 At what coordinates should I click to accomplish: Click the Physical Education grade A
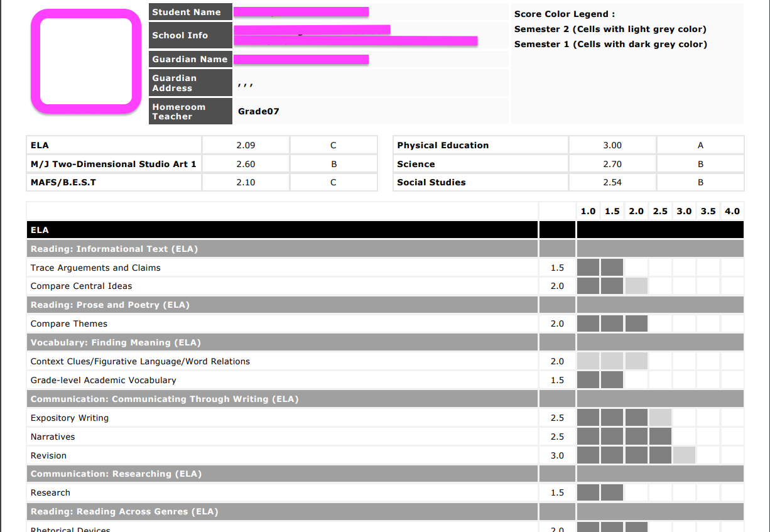tap(700, 145)
